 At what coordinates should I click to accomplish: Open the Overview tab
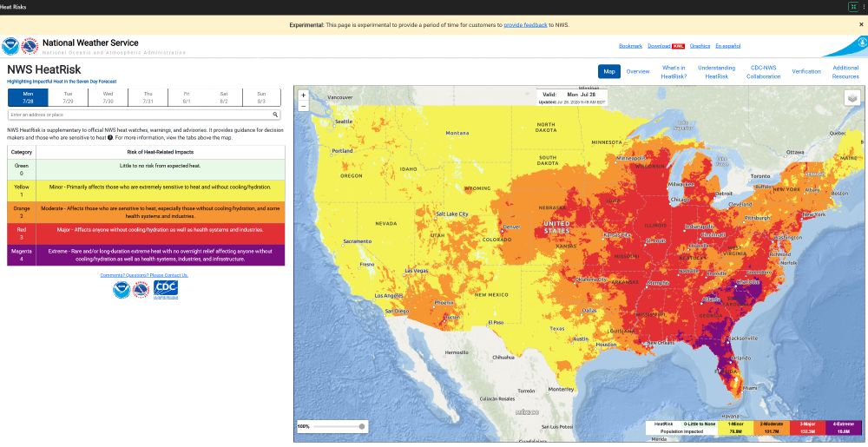[638, 71]
